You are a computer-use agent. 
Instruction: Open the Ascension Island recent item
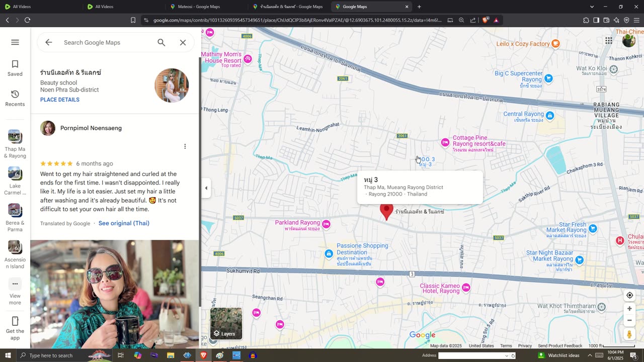tap(15, 255)
